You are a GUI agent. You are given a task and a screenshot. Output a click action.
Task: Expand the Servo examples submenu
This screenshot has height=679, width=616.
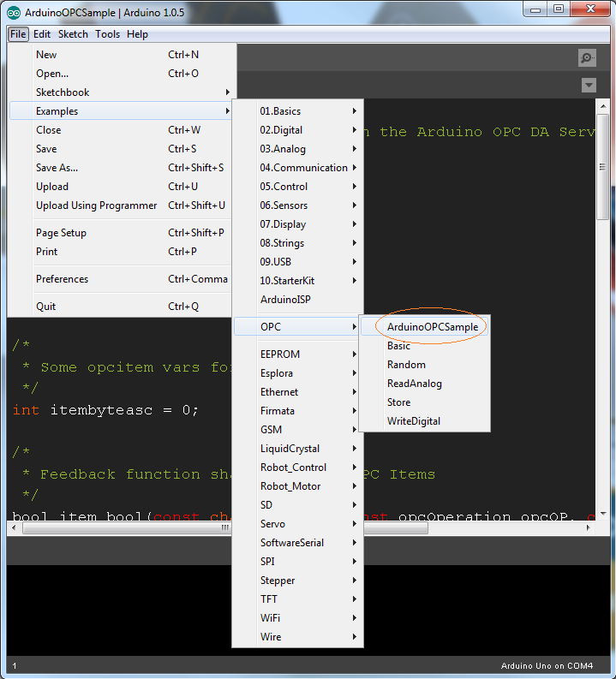coord(297,524)
